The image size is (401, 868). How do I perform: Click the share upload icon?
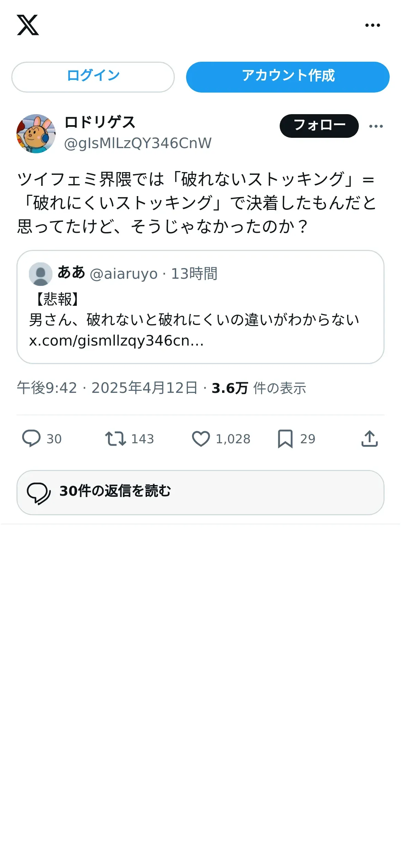(x=369, y=438)
